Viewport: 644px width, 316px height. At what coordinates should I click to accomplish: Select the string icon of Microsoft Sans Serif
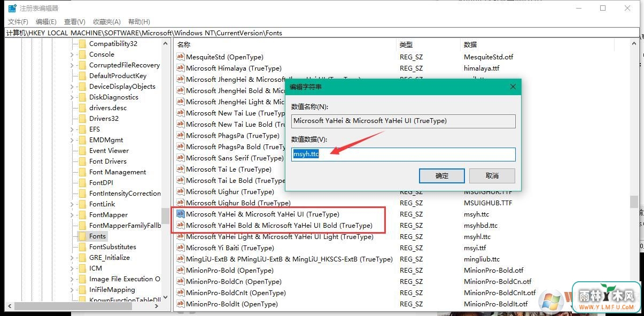(181, 158)
